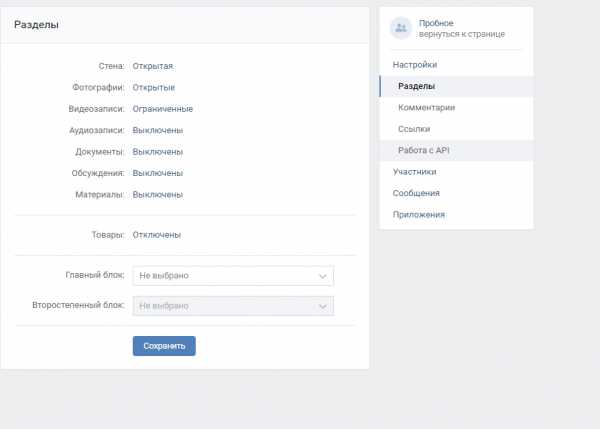This screenshot has height=429, width=600.
Task: Toggle Обсуждения from Выключены
Action: (158, 173)
